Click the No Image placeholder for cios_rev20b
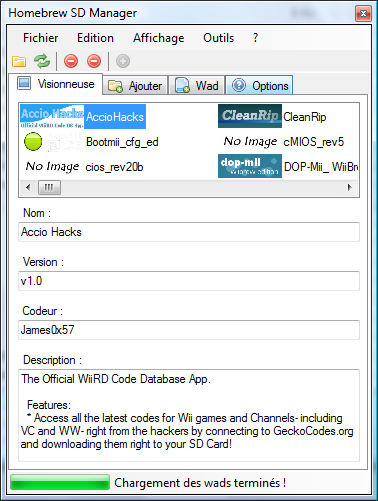 point(52,166)
